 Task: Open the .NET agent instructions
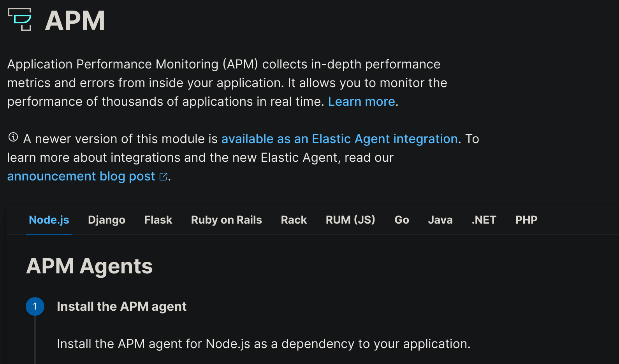click(x=483, y=220)
